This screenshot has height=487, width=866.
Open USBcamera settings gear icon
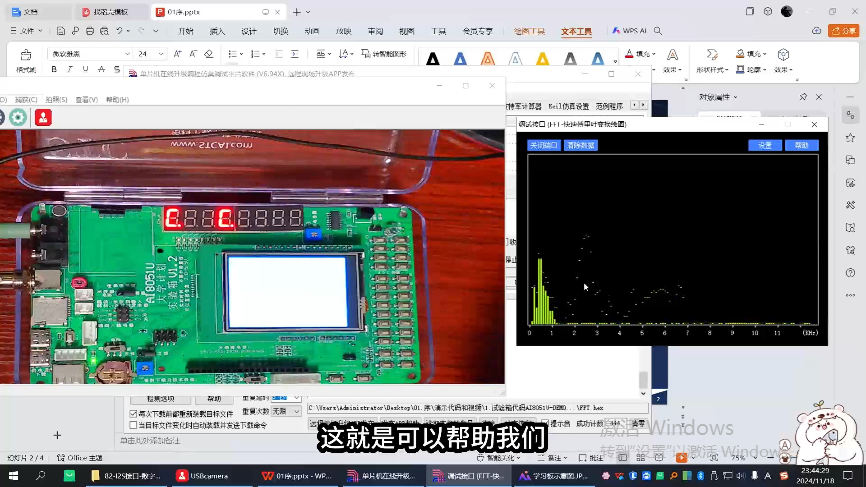point(18,117)
